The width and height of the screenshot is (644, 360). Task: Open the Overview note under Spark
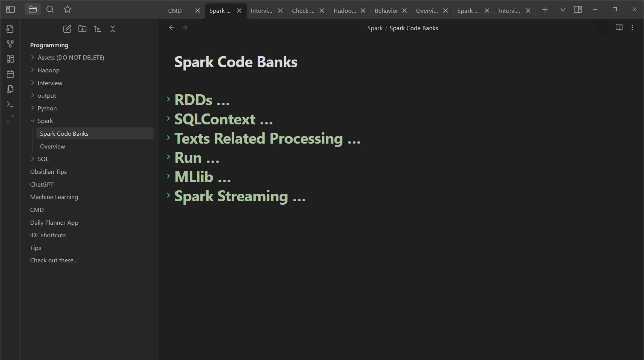point(52,147)
